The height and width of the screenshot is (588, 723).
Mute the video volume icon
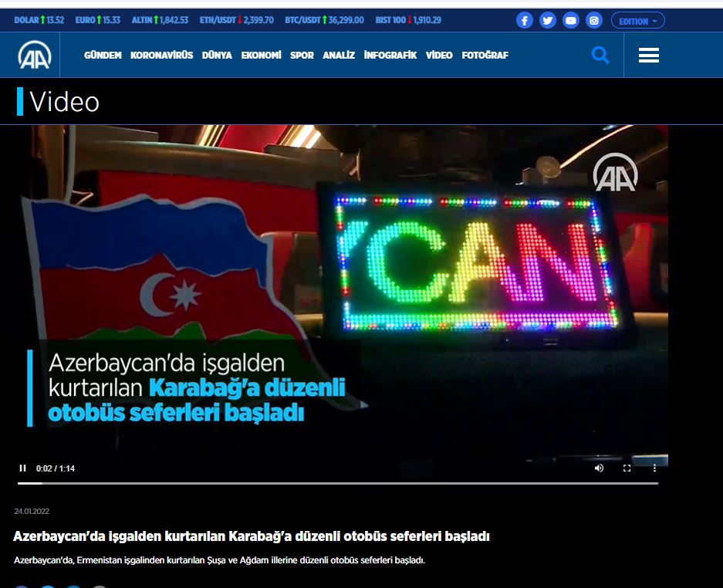tap(599, 468)
